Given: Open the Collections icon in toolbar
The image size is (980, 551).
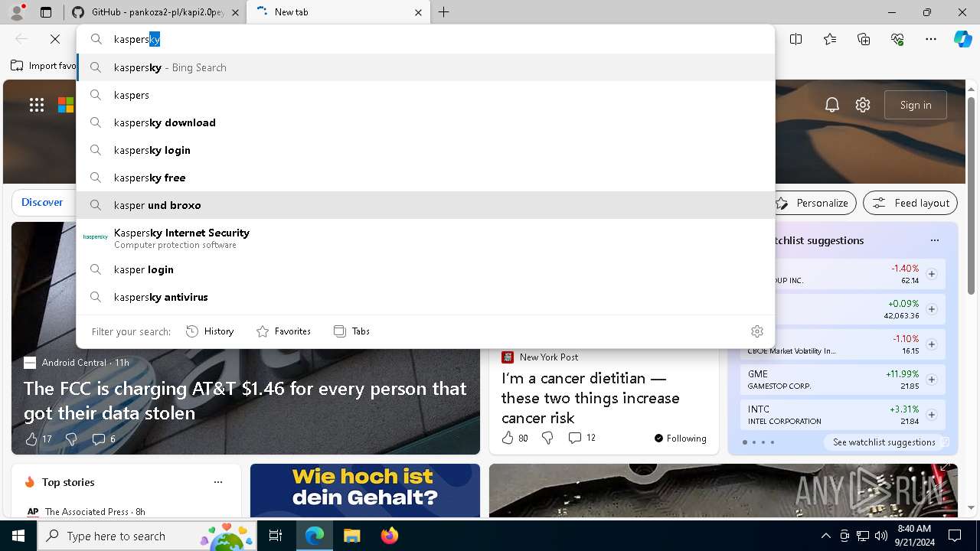Looking at the screenshot, I should (864, 39).
